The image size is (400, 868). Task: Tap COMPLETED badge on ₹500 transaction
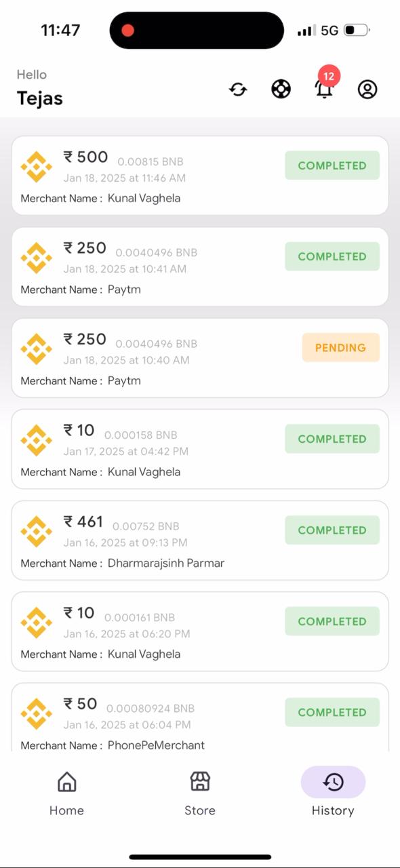(332, 165)
